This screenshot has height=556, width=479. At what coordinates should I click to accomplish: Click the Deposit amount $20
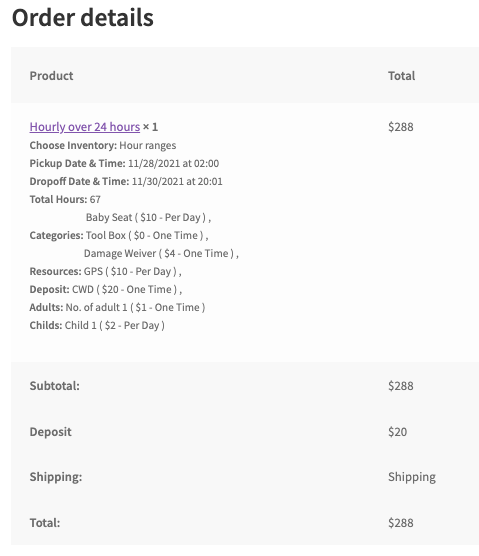397,432
